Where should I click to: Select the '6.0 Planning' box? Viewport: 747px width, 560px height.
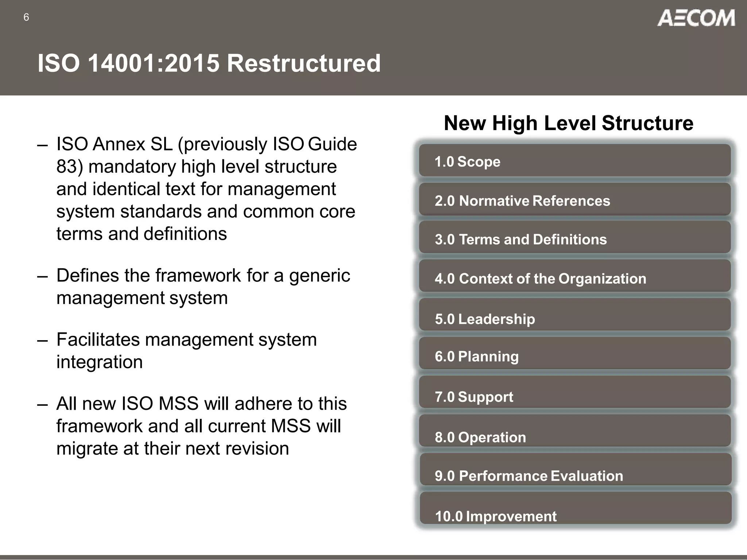(x=575, y=353)
